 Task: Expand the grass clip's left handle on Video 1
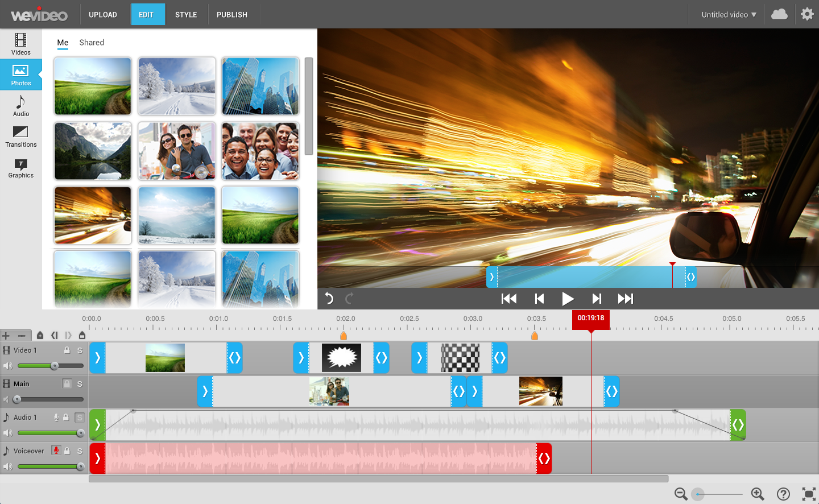click(97, 358)
